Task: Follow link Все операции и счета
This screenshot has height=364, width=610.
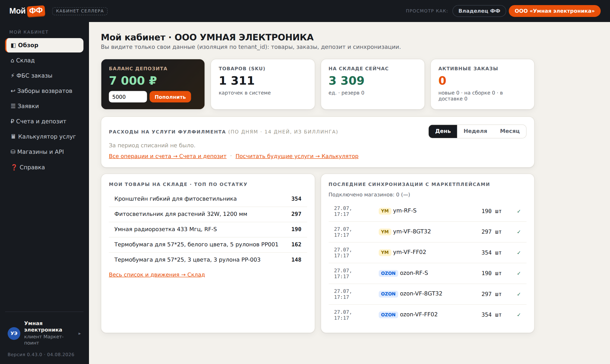Action: [x=167, y=156]
